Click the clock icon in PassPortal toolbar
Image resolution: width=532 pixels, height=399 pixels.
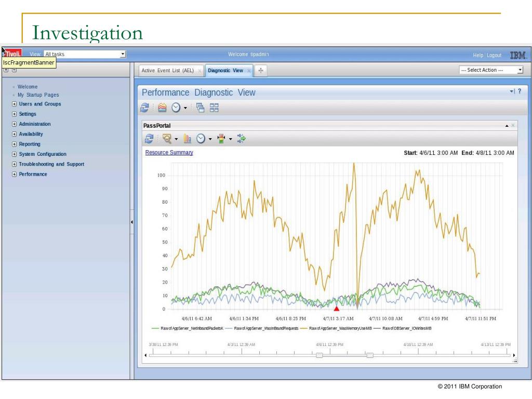click(201, 138)
